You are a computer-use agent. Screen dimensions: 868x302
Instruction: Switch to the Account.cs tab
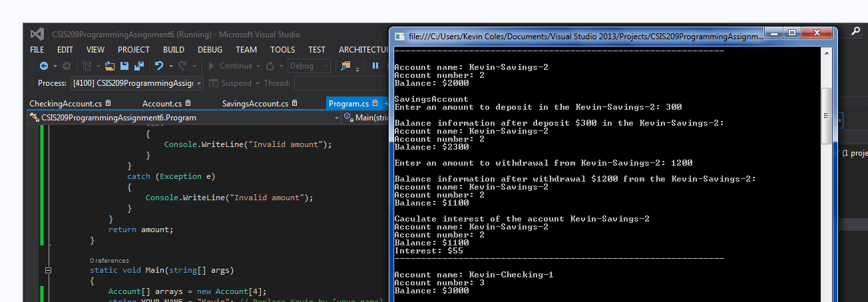(162, 104)
